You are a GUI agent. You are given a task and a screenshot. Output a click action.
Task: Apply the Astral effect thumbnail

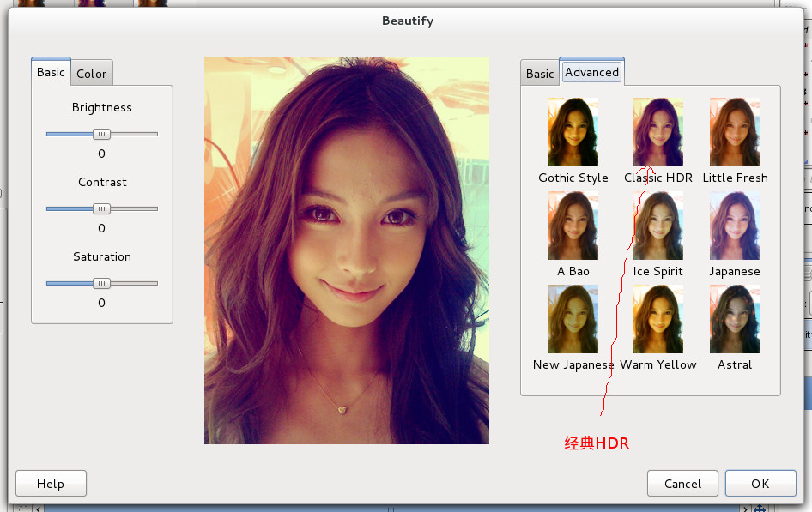(735, 319)
